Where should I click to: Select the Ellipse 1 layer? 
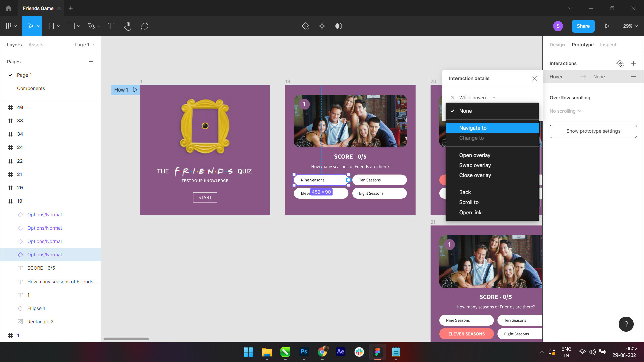click(x=51, y=308)
